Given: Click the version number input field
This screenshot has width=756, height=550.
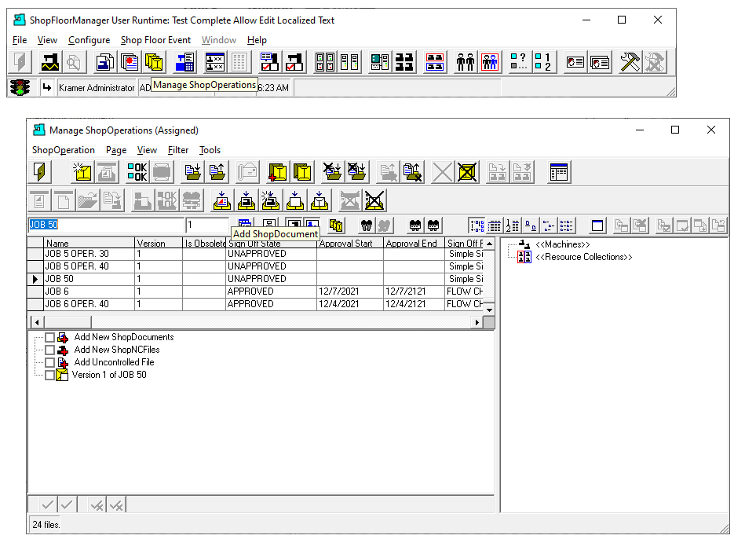Looking at the screenshot, I should tap(207, 225).
